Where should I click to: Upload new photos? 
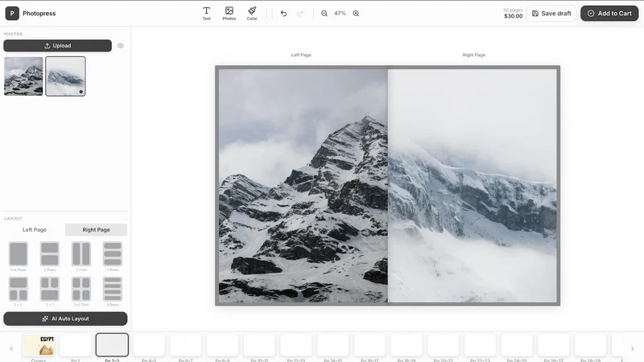tap(57, 46)
